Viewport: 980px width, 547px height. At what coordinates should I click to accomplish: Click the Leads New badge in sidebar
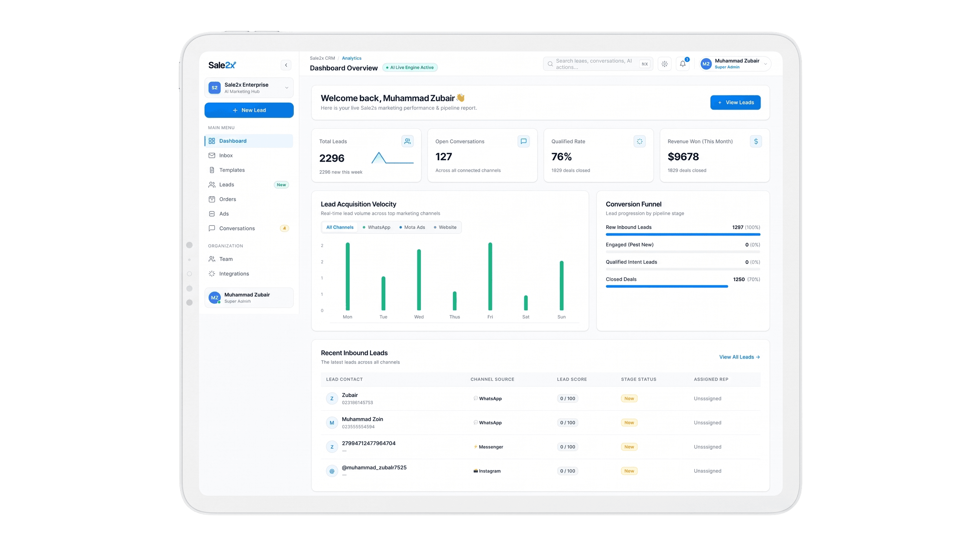pyautogui.click(x=281, y=185)
